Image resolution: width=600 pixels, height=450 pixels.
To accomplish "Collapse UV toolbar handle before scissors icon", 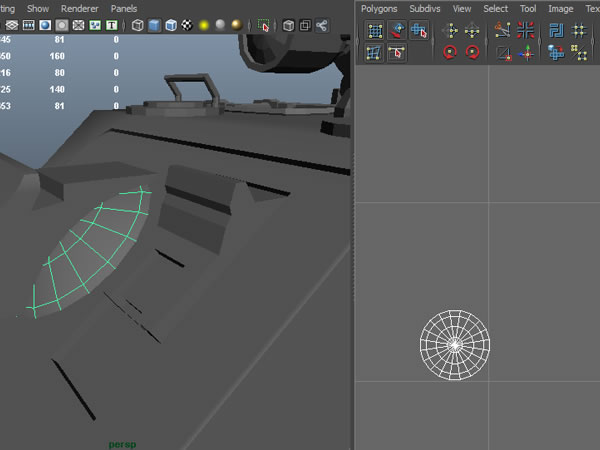I will pos(486,42).
